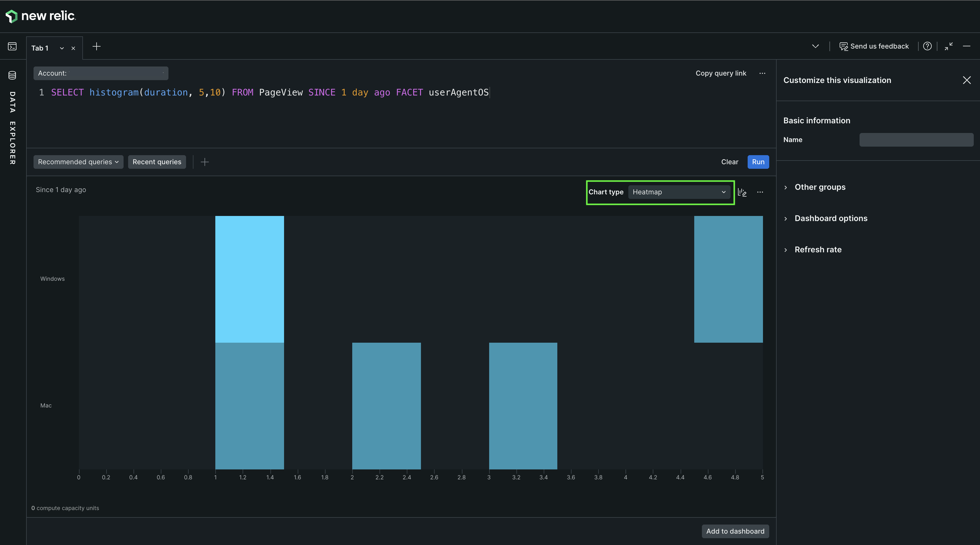Click the New Relic logo
The height and width of the screenshot is (545, 980).
coord(41,16)
